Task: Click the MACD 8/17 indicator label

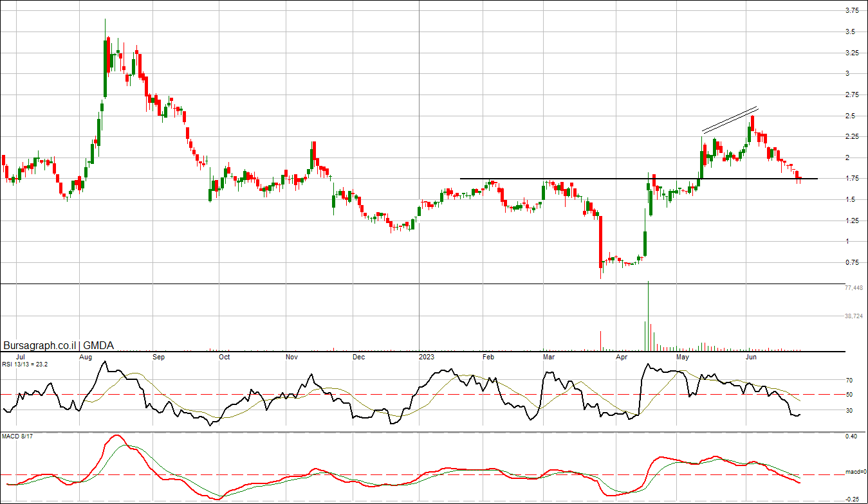Action: coord(16,437)
